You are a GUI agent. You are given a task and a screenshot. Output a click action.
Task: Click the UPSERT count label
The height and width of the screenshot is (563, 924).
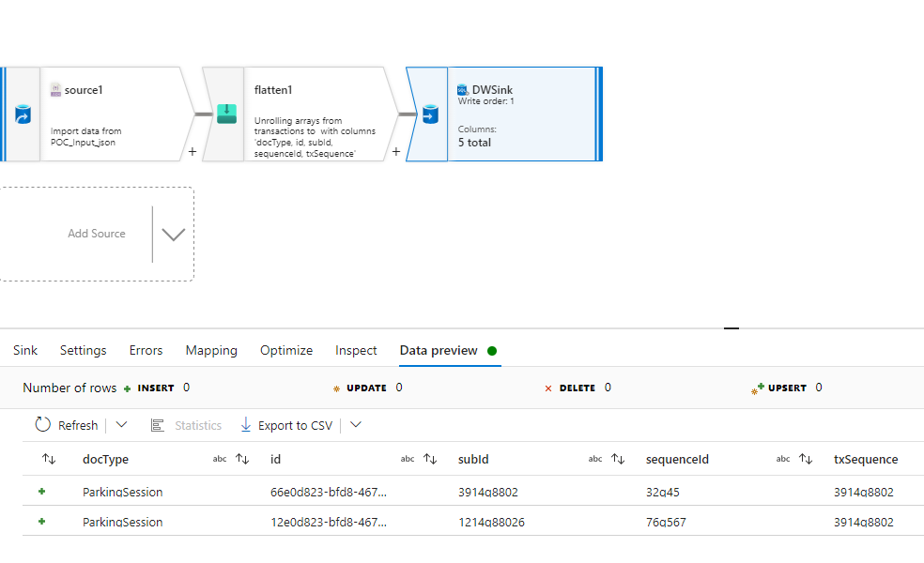[787, 388]
